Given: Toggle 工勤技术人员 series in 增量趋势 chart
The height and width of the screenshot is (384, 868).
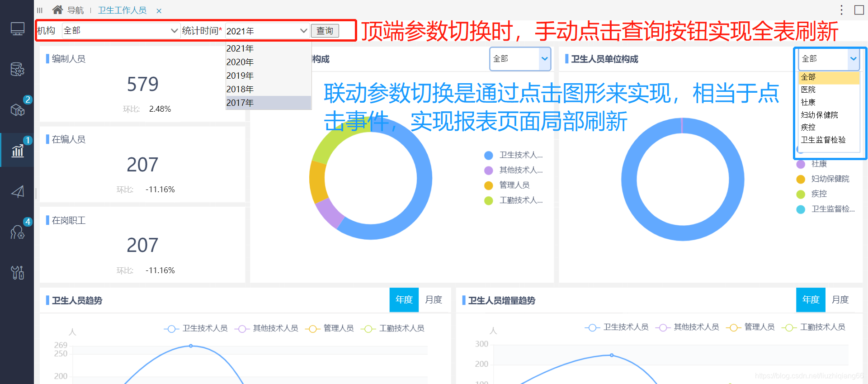Looking at the screenshot, I should [813, 327].
